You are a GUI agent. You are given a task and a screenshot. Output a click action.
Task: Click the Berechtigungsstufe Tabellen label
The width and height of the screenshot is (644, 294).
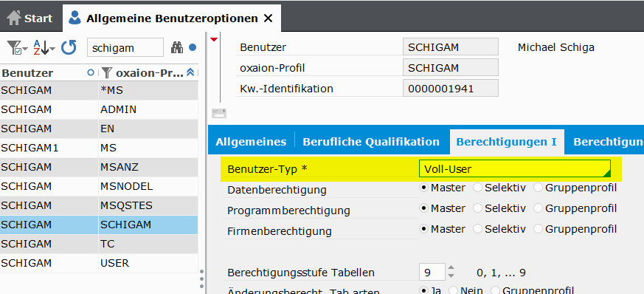(x=301, y=272)
